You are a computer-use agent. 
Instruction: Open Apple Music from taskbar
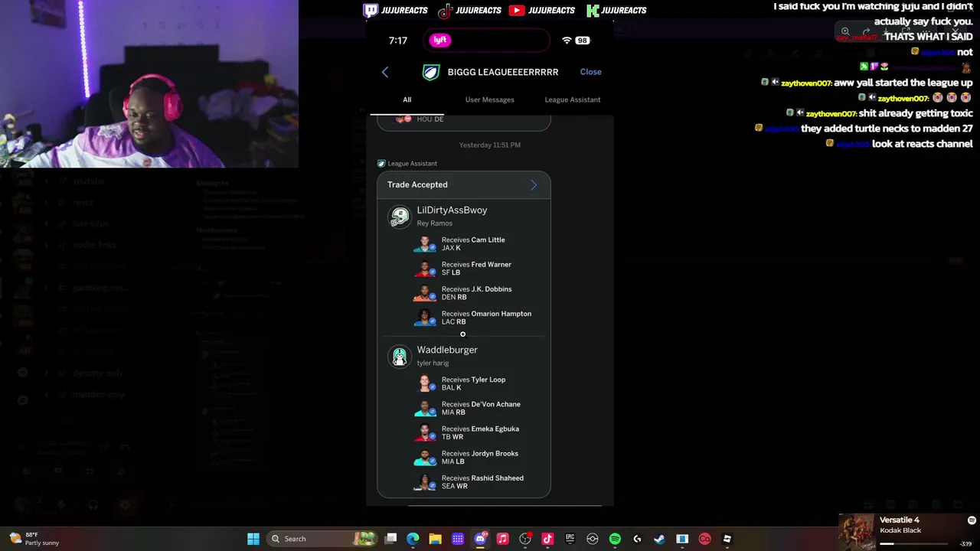pyautogui.click(x=502, y=539)
